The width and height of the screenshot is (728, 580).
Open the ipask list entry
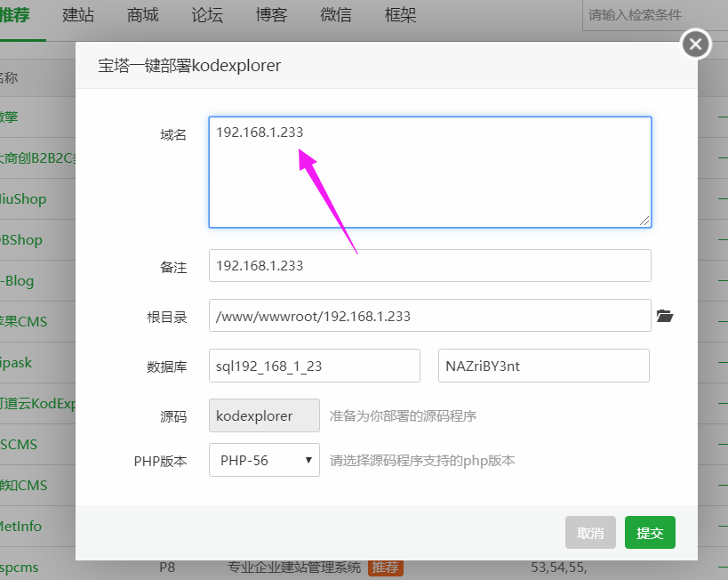16,363
